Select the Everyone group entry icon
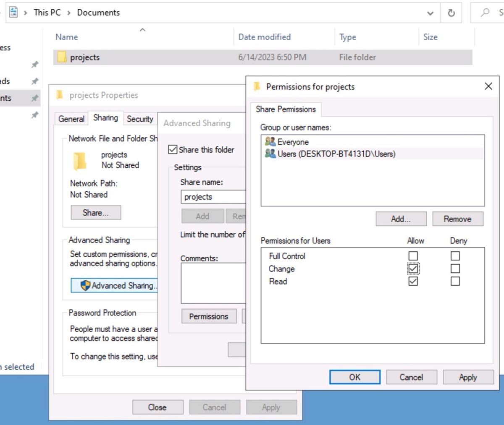 tap(269, 142)
